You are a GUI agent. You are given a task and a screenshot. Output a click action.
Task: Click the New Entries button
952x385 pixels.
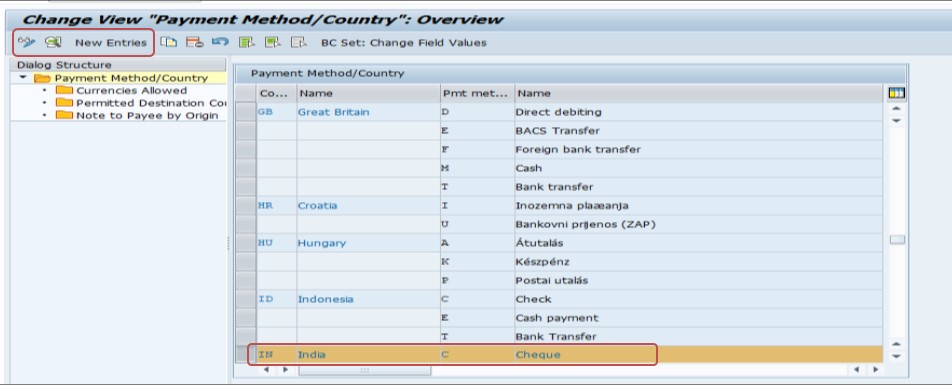pos(111,43)
